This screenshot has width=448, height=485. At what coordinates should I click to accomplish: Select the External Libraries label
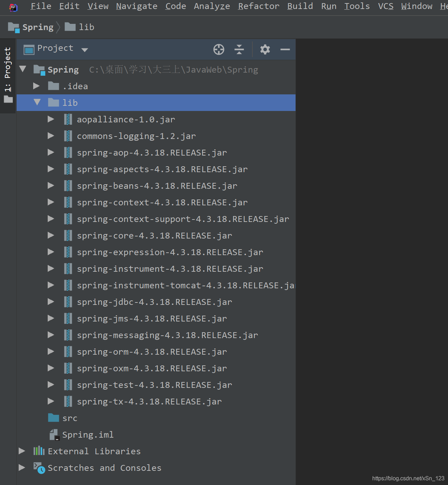click(x=94, y=451)
